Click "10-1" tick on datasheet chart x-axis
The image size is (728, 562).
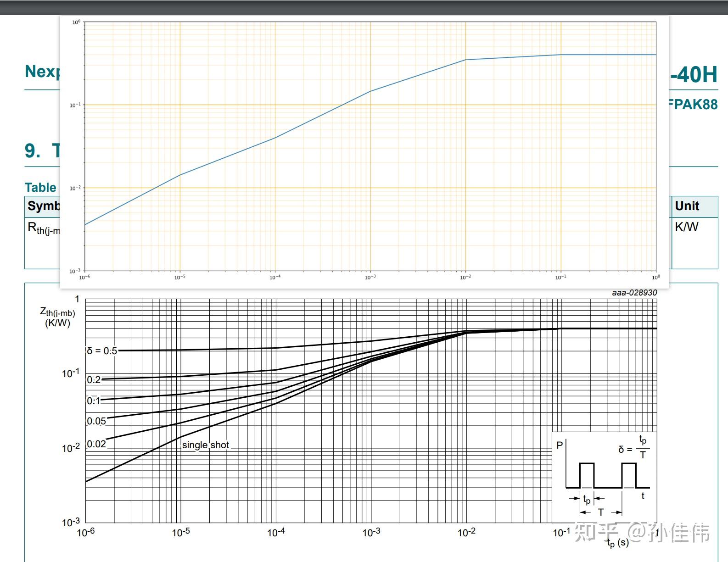561,532
